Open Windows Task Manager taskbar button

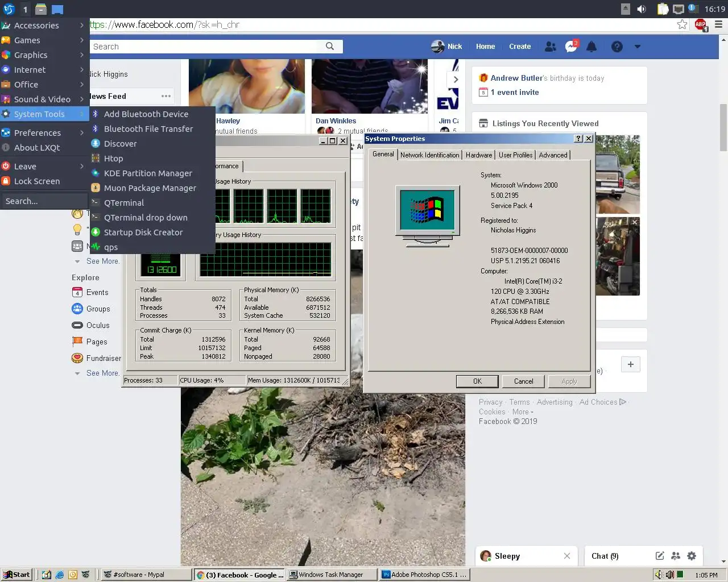coord(331,575)
